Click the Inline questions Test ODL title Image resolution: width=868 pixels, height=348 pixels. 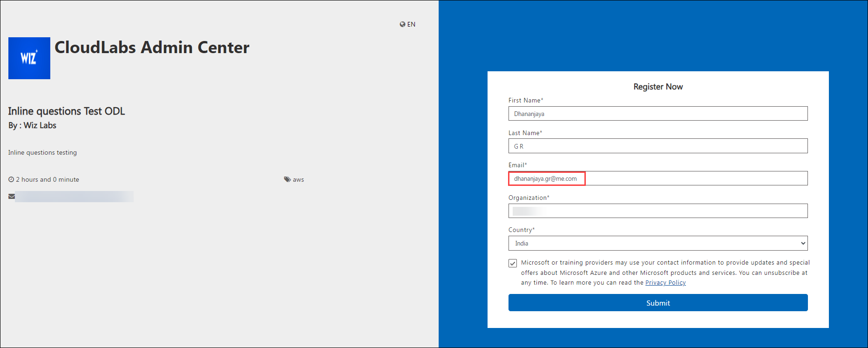point(67,111)
